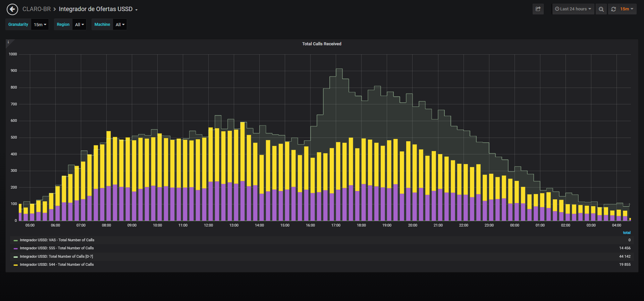Refresh dashboard using the refresh icon
Screen dimensions: 644x301
[613, 9]
